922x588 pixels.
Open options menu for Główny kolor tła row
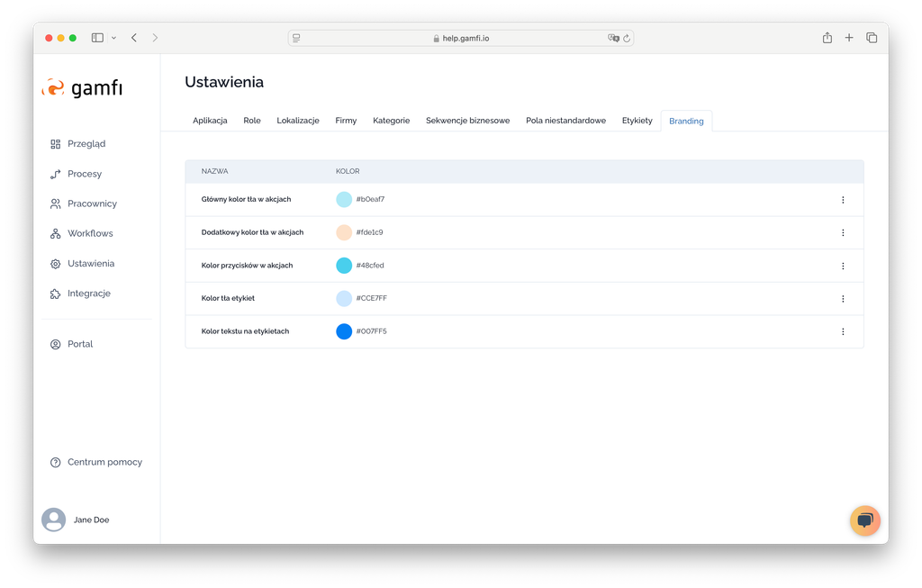[x=843, y=200]
